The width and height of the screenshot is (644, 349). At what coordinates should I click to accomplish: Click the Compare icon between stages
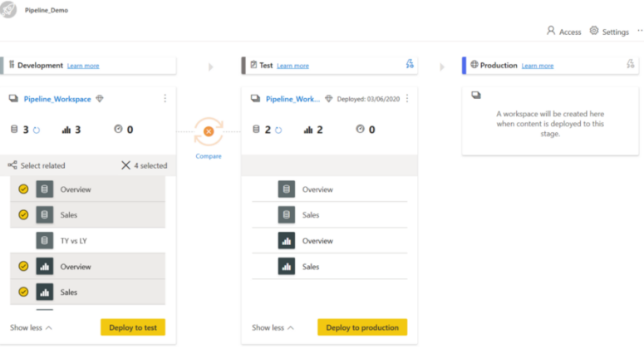[x=209, y=131]
